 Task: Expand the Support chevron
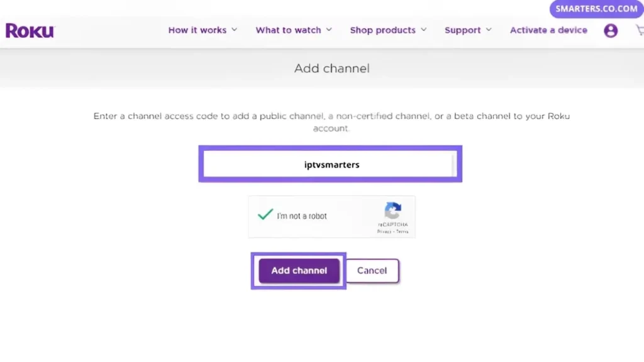pos(488,30)
